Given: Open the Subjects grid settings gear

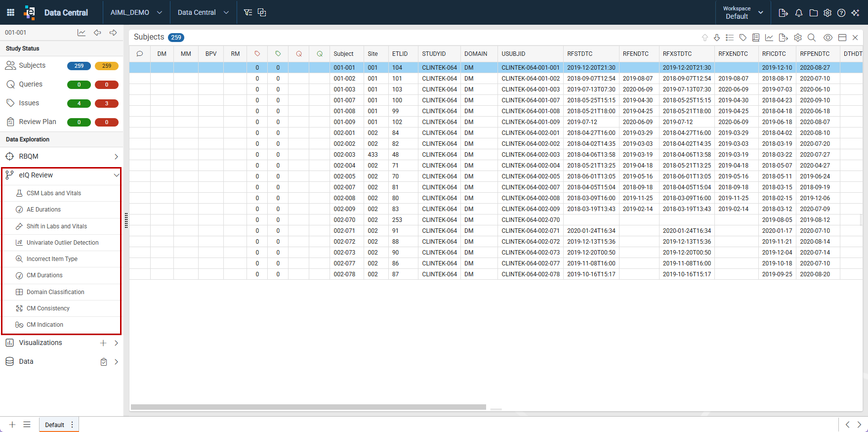Looking at the screenshot, I should [798, 38].
